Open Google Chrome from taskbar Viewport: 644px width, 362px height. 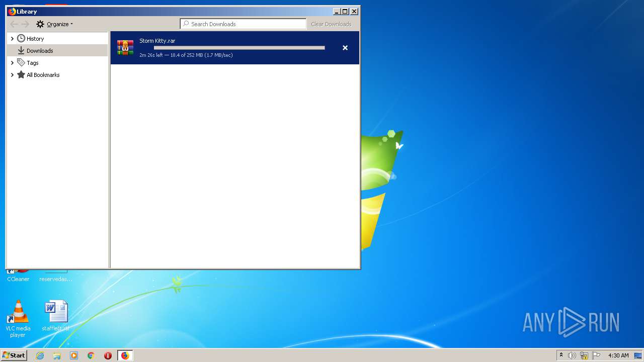tap(91, 355)
